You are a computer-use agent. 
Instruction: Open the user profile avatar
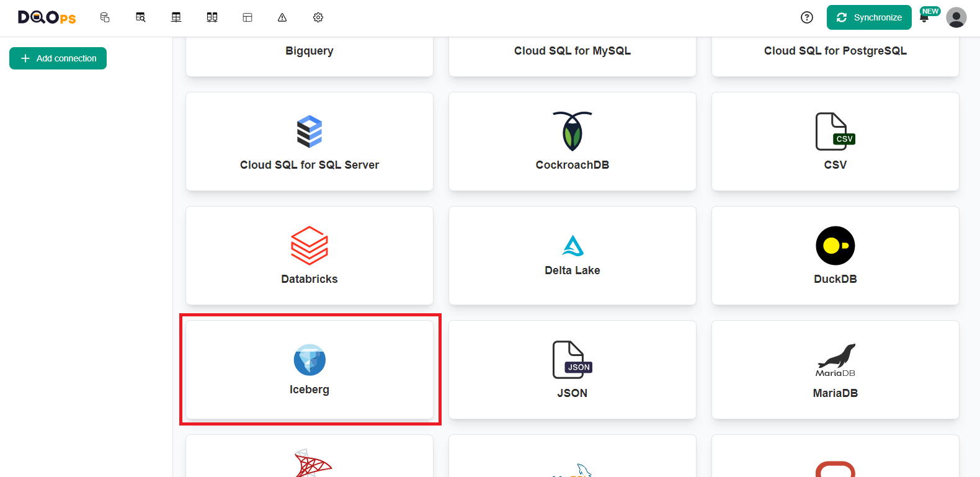click(x=956, y=17)
